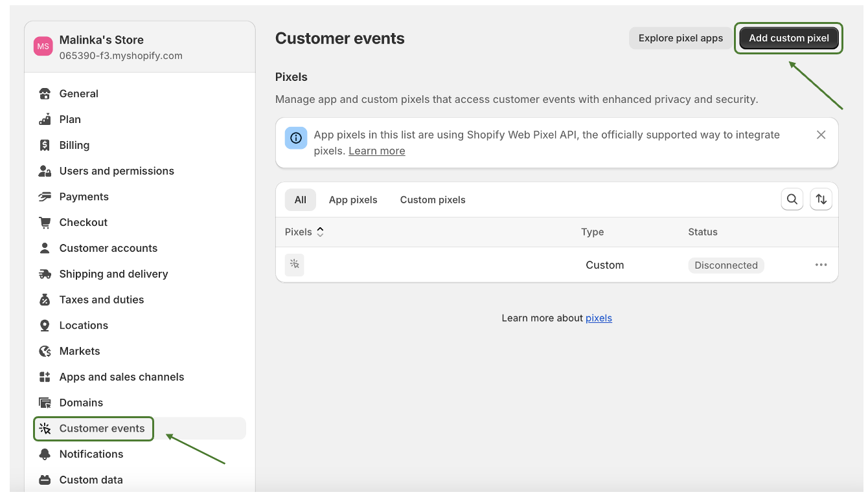Click the Domains icon

coord(45,403)
